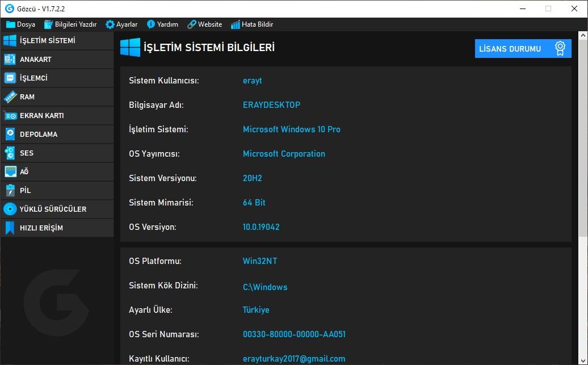Open the Website menu item
Viewport: 588px width, 365px height.
click(x=205, y=24)
